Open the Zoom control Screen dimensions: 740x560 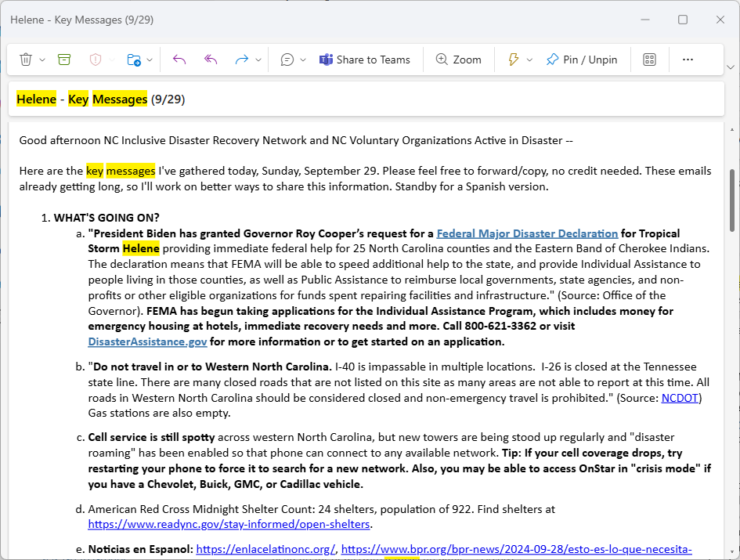pos(458,60)
